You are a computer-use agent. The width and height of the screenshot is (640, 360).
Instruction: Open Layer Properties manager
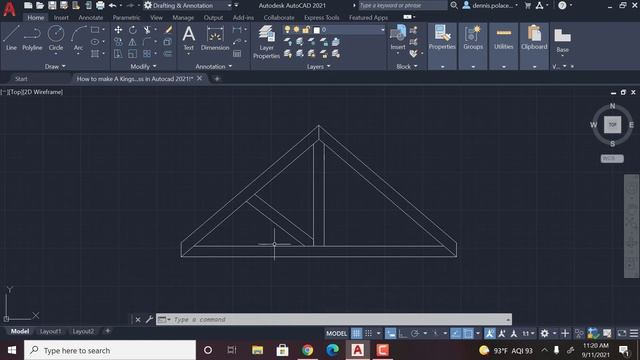pos(266,42)
